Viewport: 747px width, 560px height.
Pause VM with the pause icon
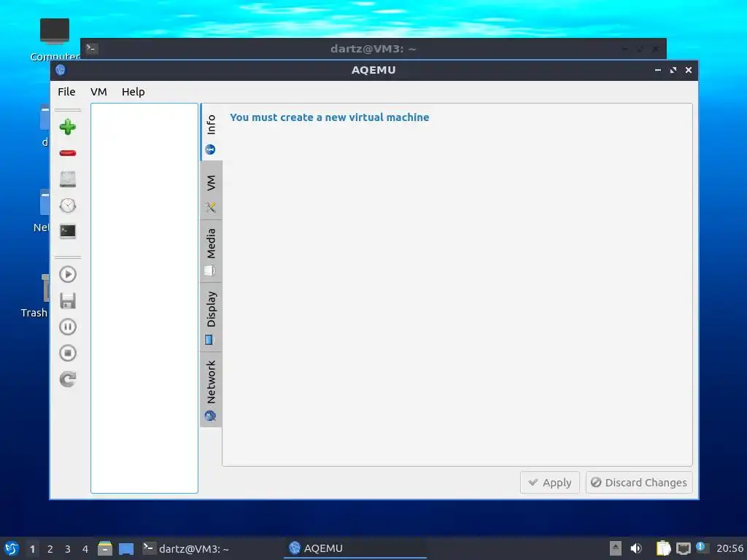pyautogui.click(x=68, y=327)
